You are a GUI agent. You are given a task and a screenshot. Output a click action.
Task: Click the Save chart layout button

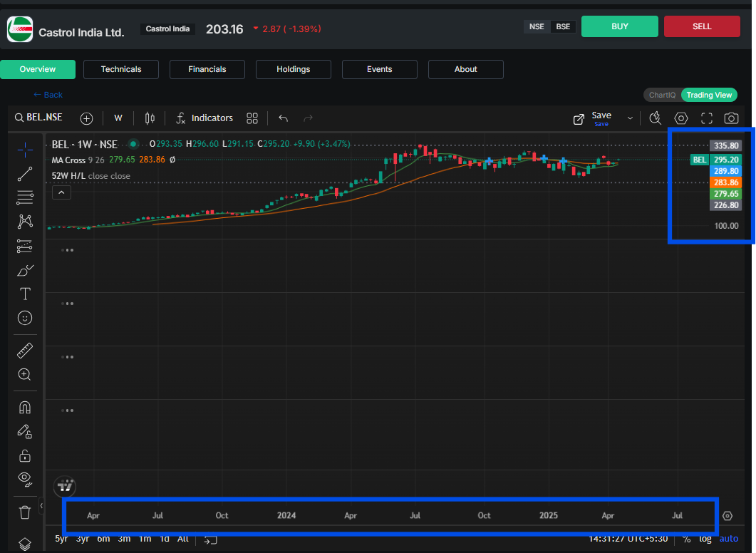point(601,118)
